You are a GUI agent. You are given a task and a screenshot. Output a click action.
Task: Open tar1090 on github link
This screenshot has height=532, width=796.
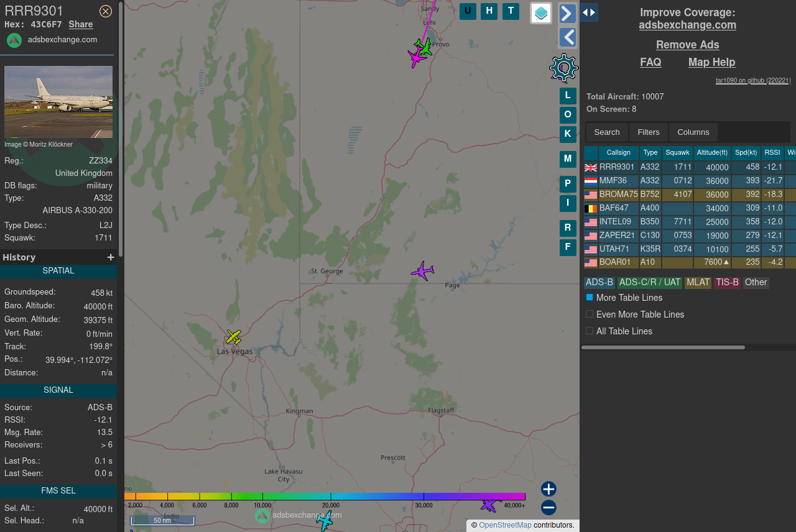coord(753,81)
